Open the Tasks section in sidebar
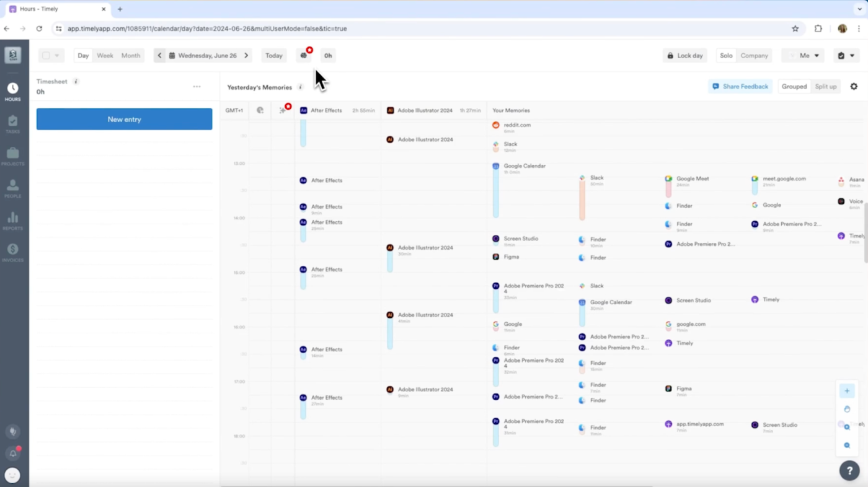Image resolution: width=868 pixels, height=487 pixels. (12, 124)
